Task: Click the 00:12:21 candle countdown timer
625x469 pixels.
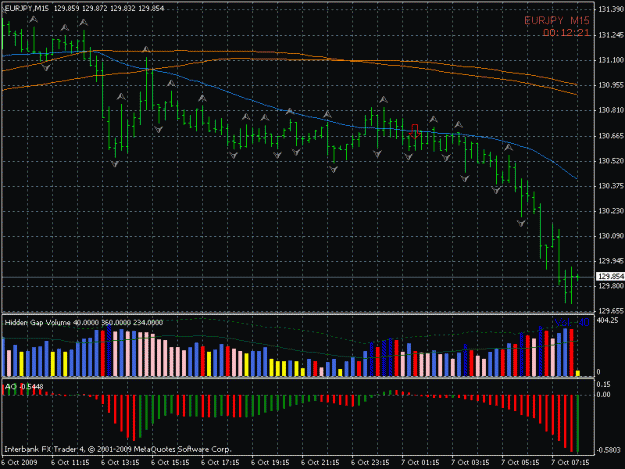Action: tap(566, 33)
